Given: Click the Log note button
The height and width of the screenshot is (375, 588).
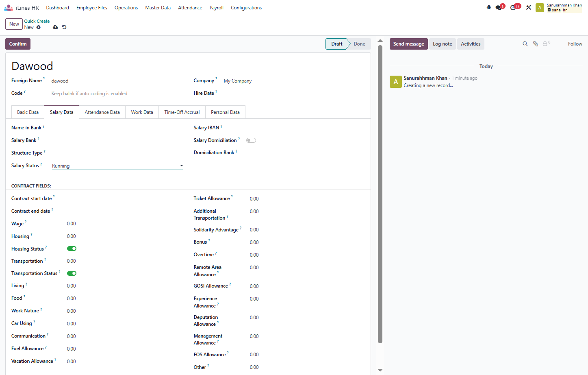Looking at the screenshot, I should pyautogui.click(x=442, y=44).
